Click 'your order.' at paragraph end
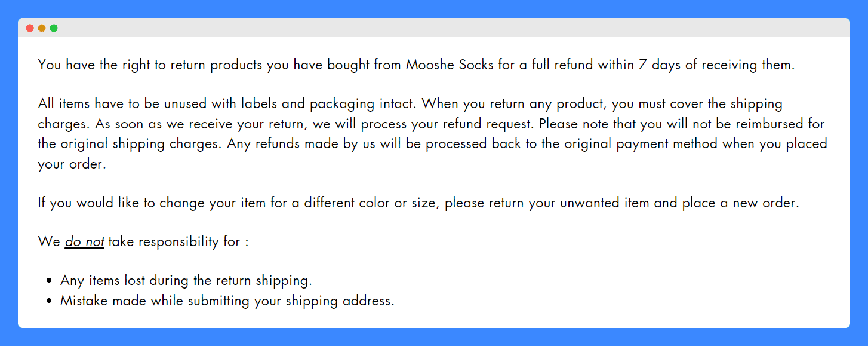Viewport: 868px width, 346px height. tap(72, 164)
